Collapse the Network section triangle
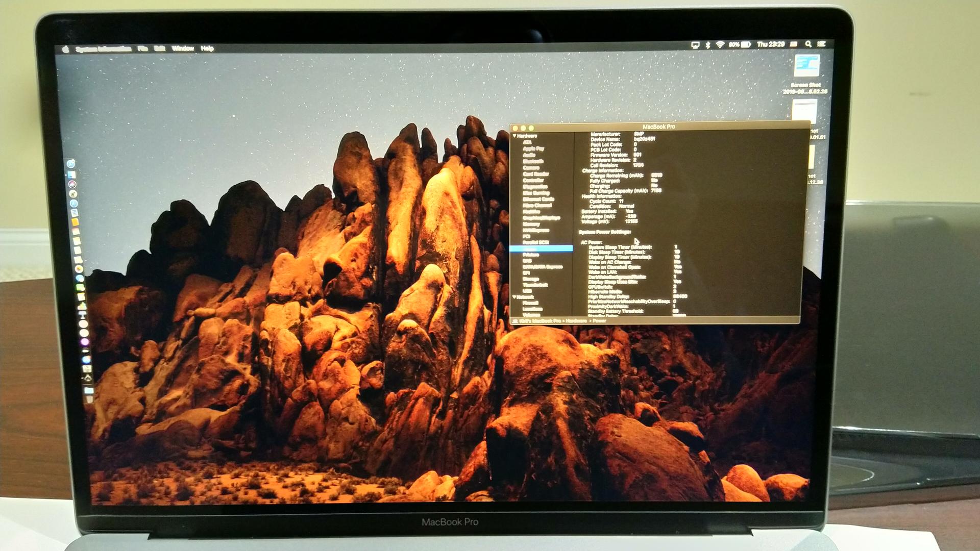This screenshot has width=980, height=551. point(514,297)
